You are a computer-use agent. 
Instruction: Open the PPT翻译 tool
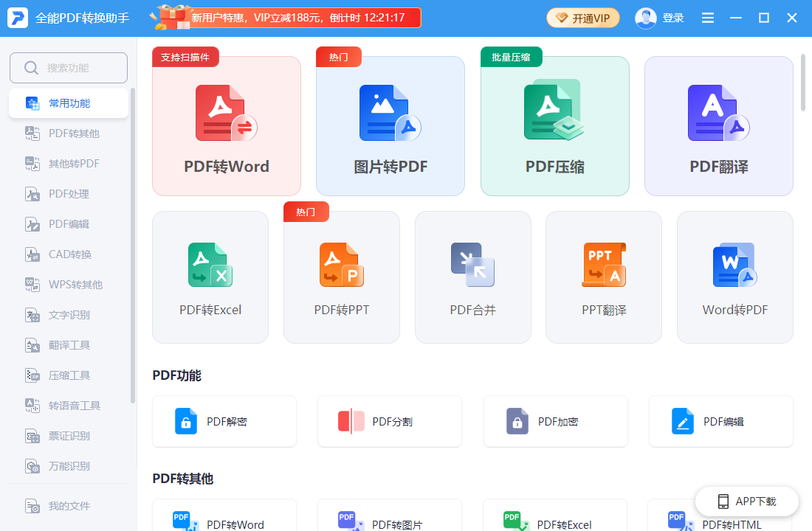tap(603, 277)
